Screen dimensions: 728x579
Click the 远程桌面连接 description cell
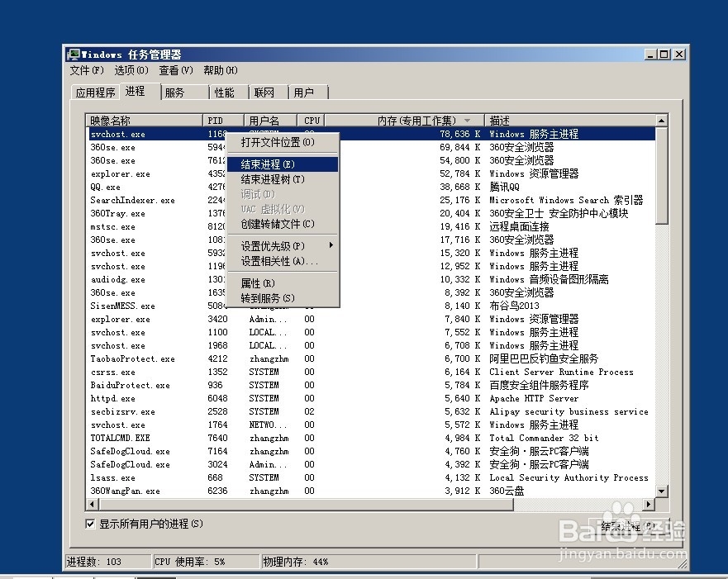point(519,226)
